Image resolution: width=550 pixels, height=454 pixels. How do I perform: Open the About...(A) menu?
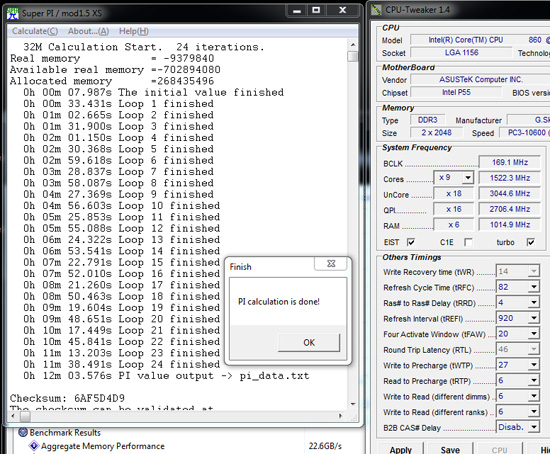(x=88, y=31)
